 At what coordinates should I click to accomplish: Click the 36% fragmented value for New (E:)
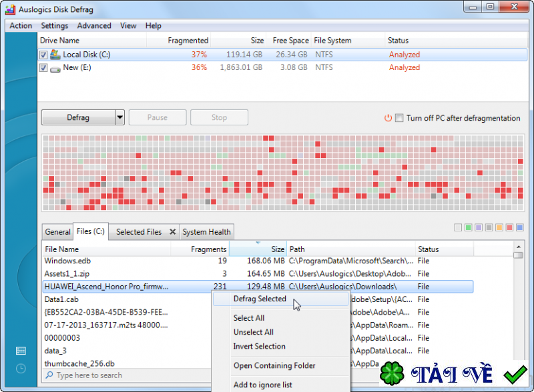[199, 67]
